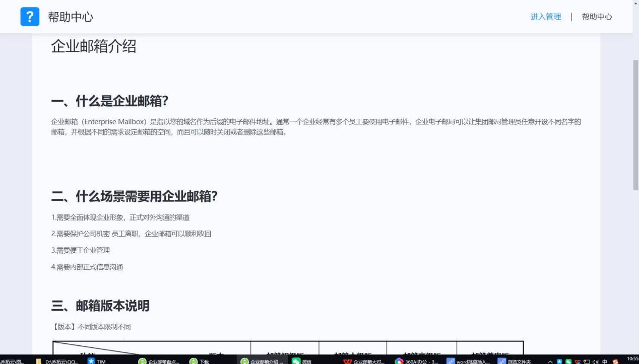Open the 帮助中心 link in the header

(x=597, y=17)
